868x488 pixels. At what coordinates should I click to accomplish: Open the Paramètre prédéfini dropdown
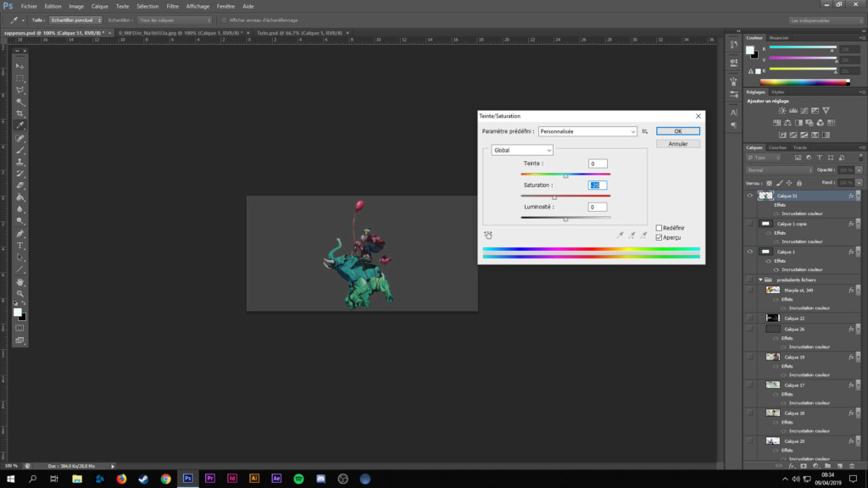pos(587,131)
